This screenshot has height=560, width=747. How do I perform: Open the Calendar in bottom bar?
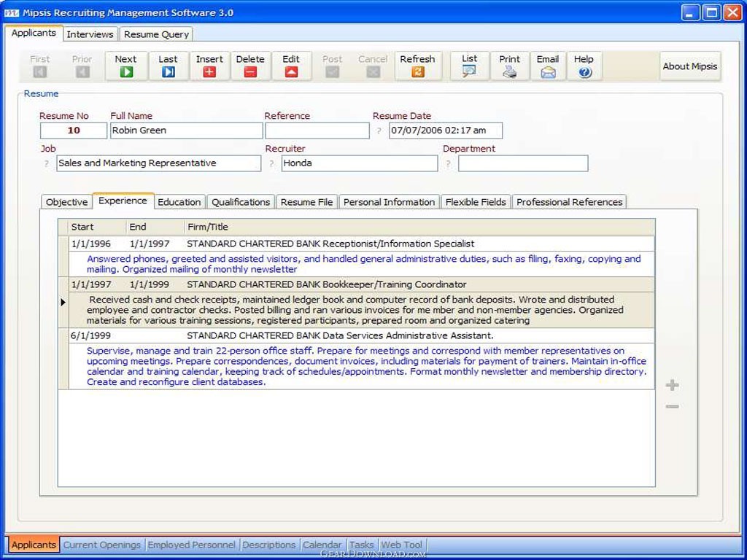click(322, 545)
